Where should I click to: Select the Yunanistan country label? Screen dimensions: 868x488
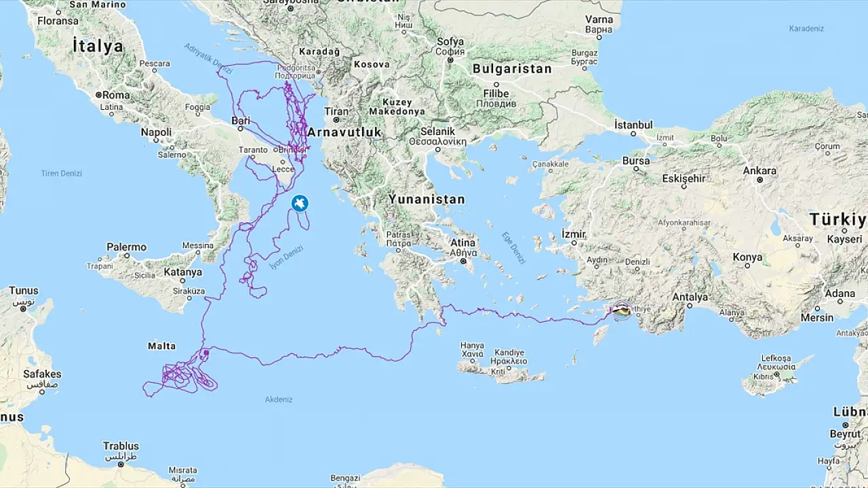[427, 199]
